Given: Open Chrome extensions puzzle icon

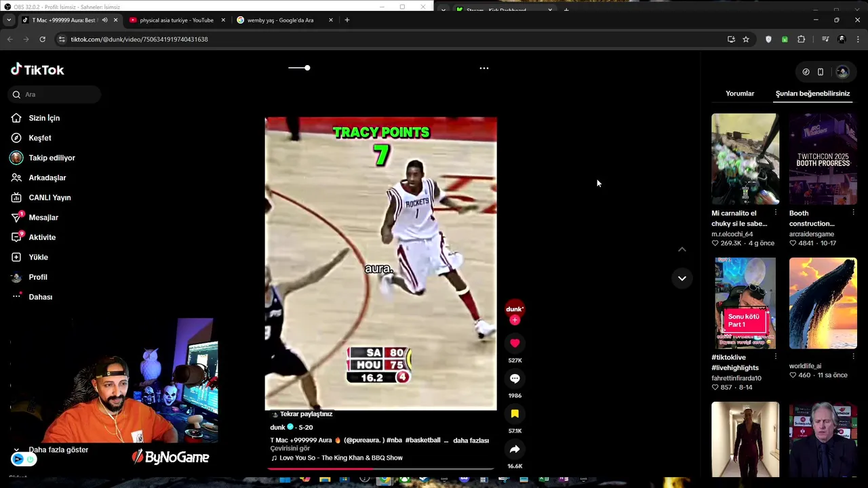Looking at the screenshot, I should (801, 39).
